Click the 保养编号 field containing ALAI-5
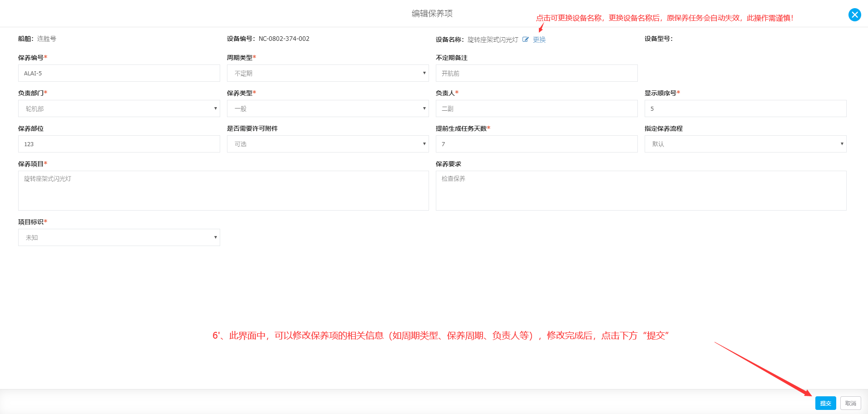The width and height of the screenshot is (868, 414). tap(119, 73)
